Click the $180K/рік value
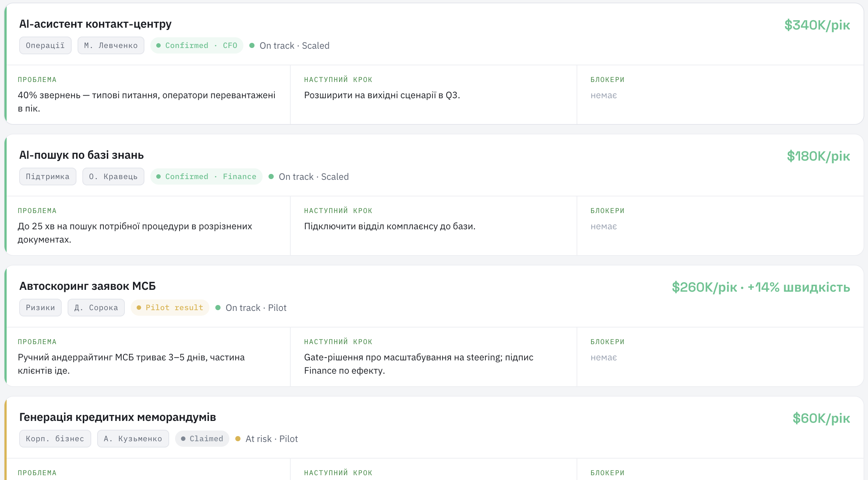868x480 pixels. [818, 156]
